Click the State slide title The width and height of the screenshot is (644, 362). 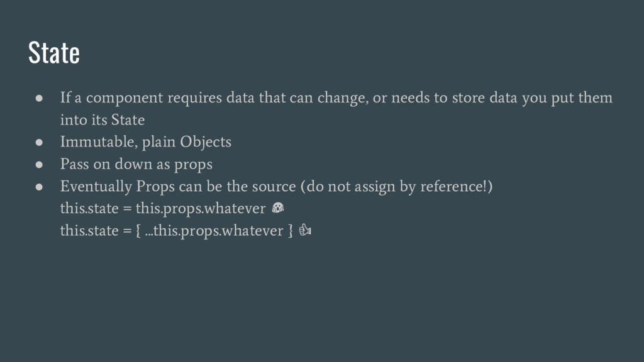[x=54, y=53]
